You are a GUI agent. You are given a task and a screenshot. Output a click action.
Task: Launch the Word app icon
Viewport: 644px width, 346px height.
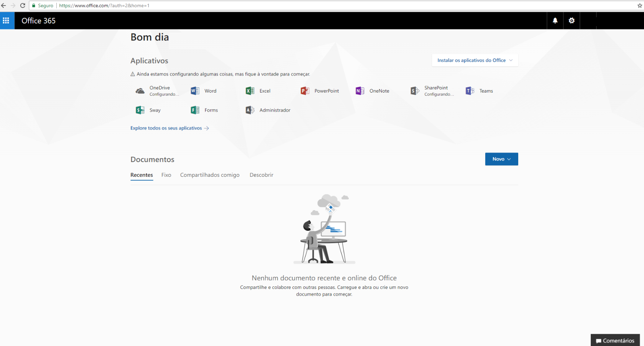[195, 91]
